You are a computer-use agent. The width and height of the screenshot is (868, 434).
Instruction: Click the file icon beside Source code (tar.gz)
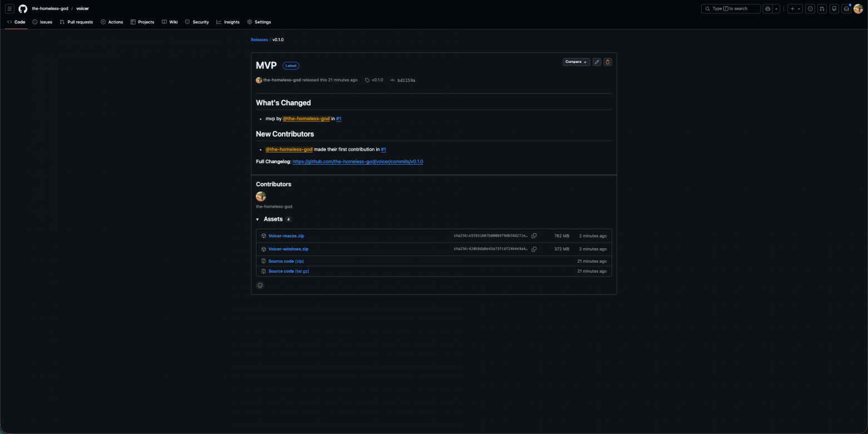click(264, 271)
